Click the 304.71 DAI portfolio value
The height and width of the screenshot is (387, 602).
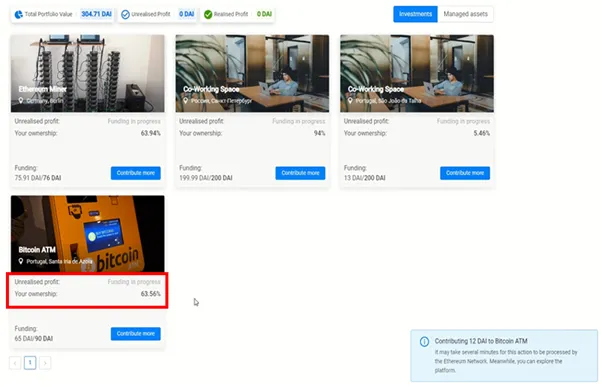click(96, 14)
